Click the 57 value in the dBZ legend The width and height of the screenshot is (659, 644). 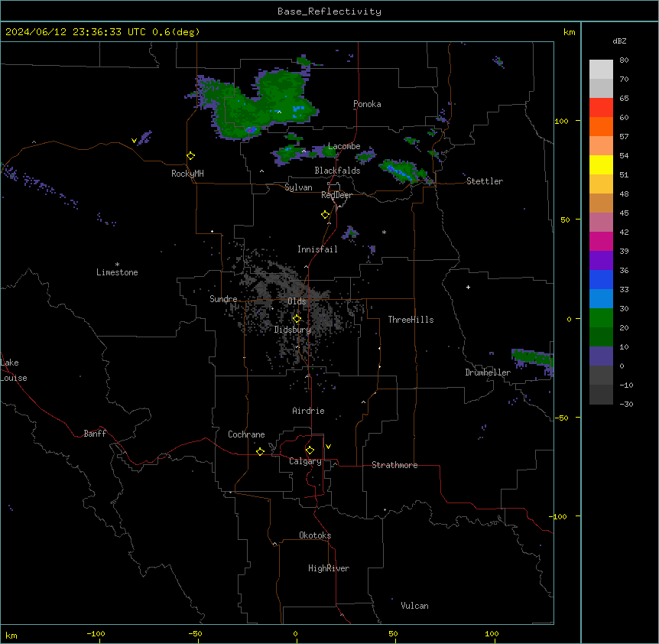pos(624,137)
